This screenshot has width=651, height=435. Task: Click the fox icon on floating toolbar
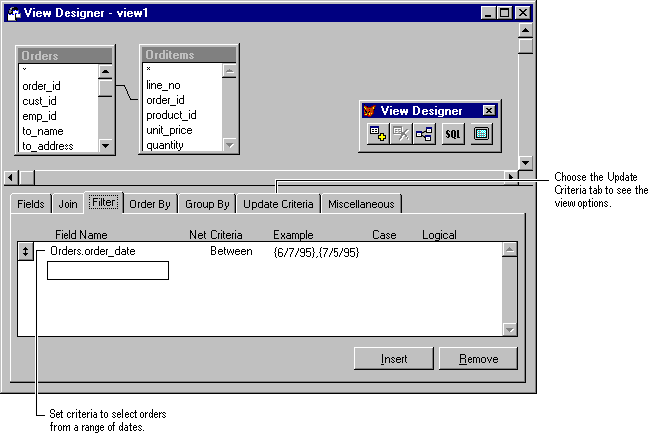point(369,111)
